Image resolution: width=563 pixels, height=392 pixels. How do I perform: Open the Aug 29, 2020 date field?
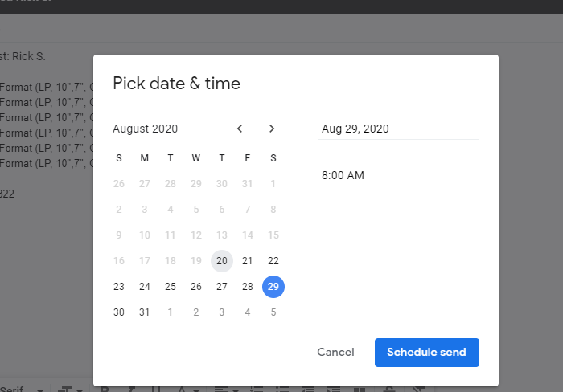(x=399, y=129)
